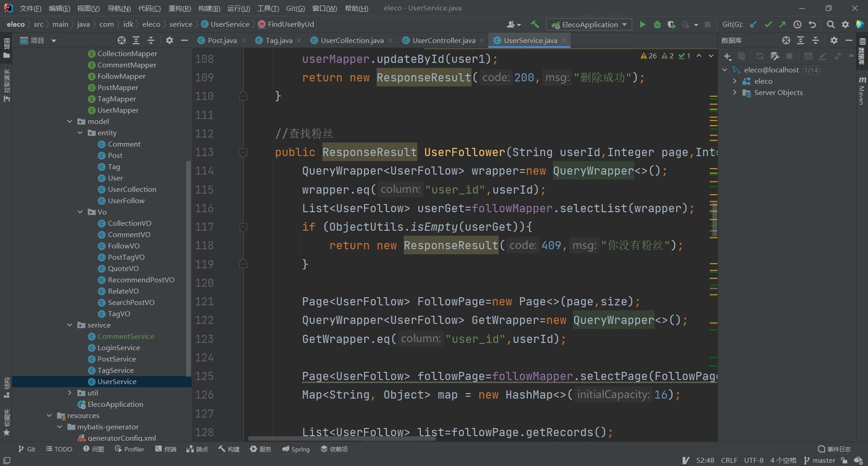Open the 重构(R) menu
This screenshot has height=466, width=868.
click(179, 8)
